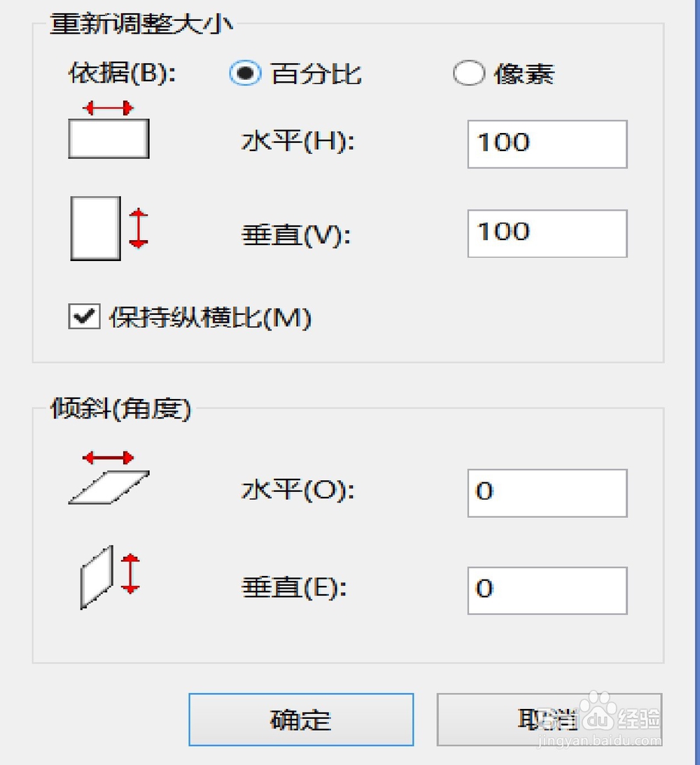The height and width of the screenshot is (765, 700).
Task: Click the 垂直(V) text label
Action: (295, 234)
